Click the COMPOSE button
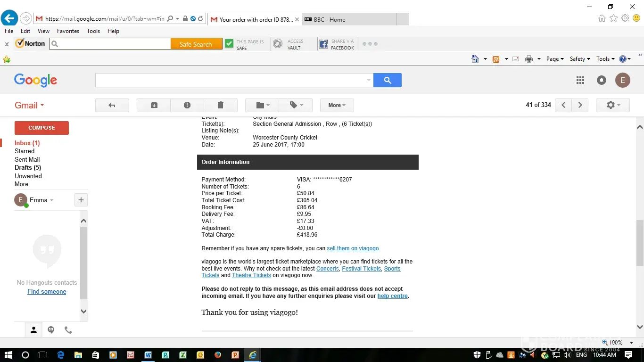 41,128
